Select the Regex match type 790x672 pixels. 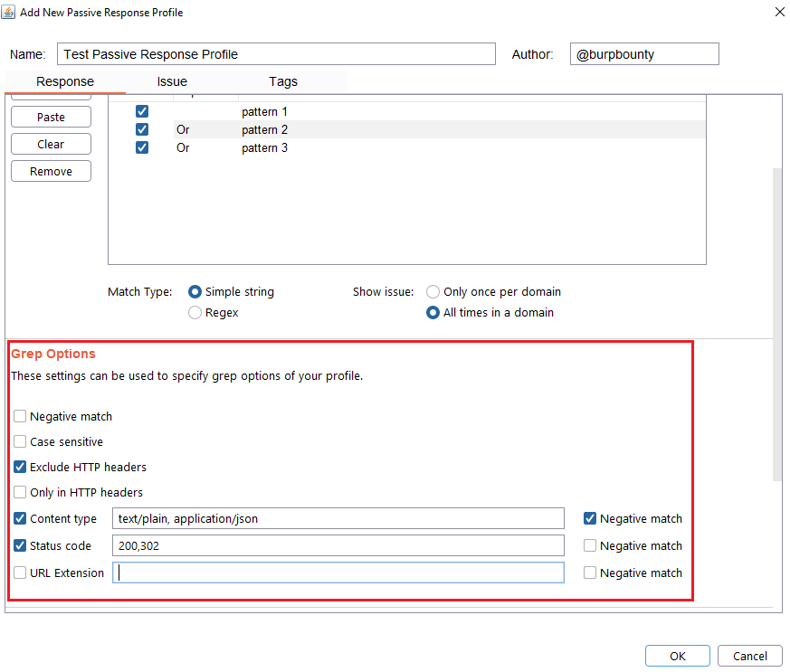[x=195, y=313]
